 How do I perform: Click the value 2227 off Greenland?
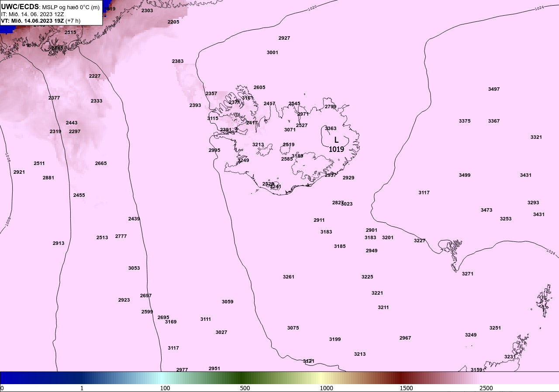(95, 76)
